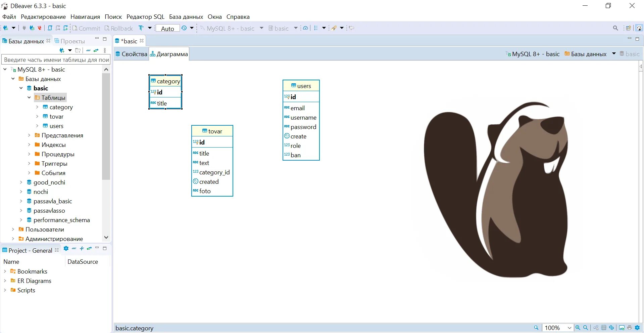
Task: Open the Файл menu
Action: click(x=9, y=17)
